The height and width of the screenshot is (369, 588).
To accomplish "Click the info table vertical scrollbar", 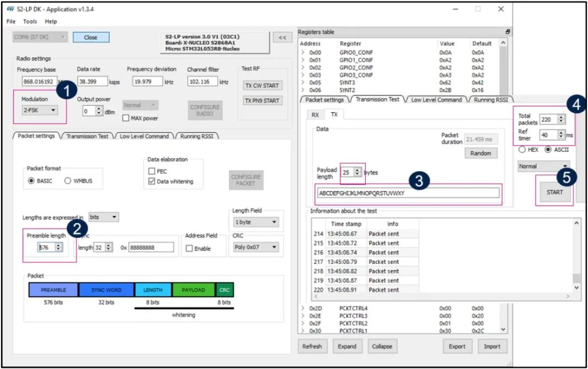I will [577, 255].
